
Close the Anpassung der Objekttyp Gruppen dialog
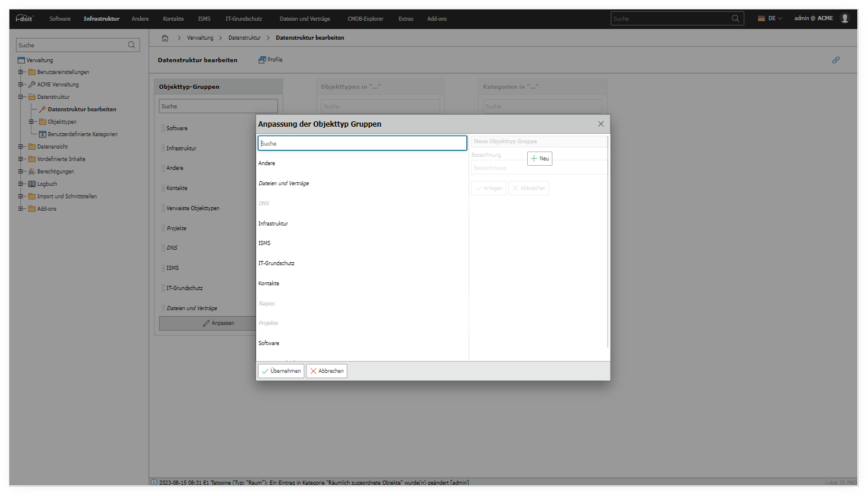click(x=601, y=124)
